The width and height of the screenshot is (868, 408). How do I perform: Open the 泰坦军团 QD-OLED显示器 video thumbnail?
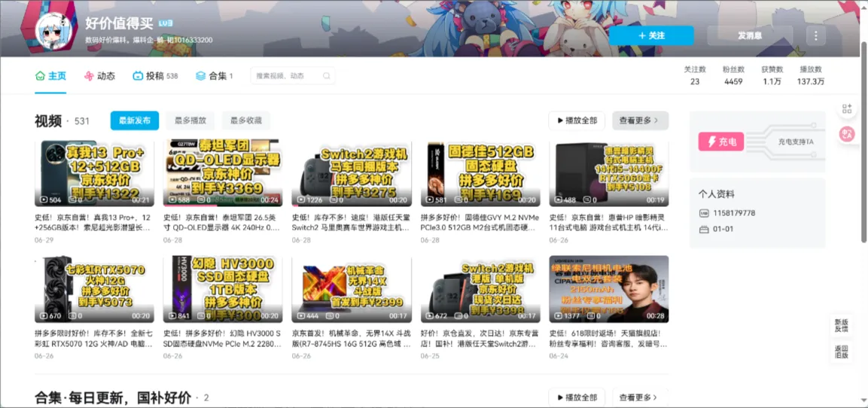[223, 172]
